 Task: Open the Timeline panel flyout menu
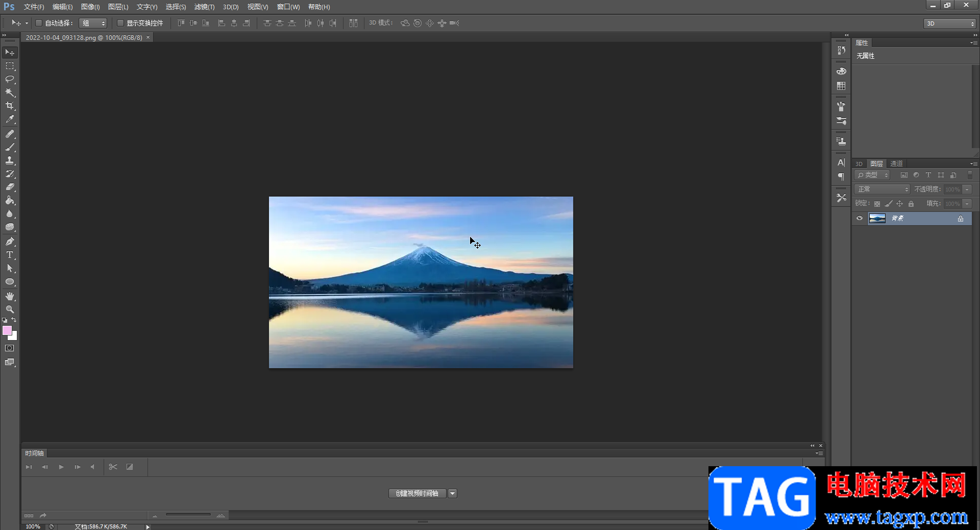coord(819,453)
